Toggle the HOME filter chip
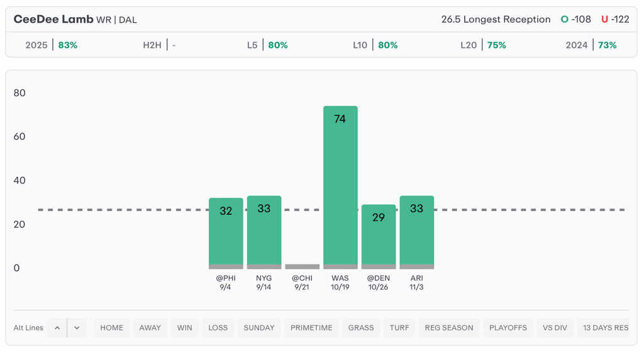The height and width of the screenshot is (352, 644). [x=112, y=327]
